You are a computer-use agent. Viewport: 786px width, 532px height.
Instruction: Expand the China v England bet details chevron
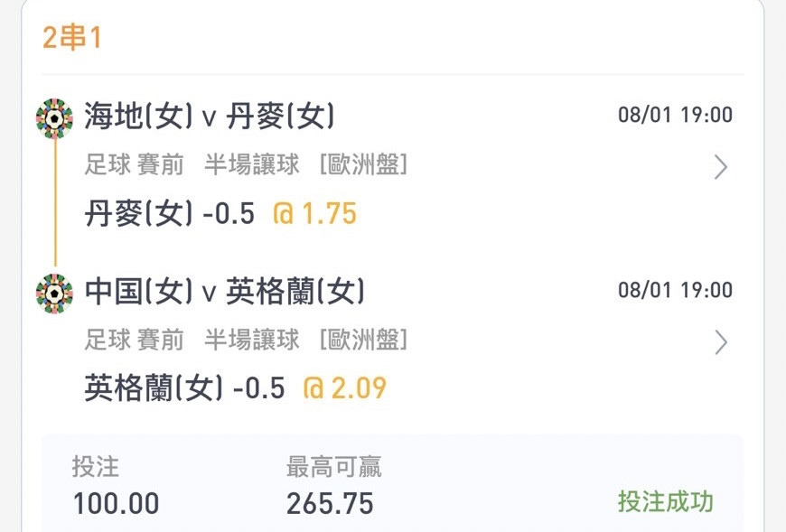tap(720, 342)
